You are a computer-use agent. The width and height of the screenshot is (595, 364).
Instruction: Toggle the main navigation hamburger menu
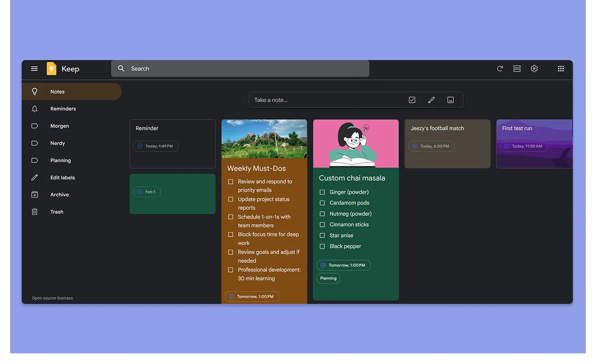coord(34,68)
